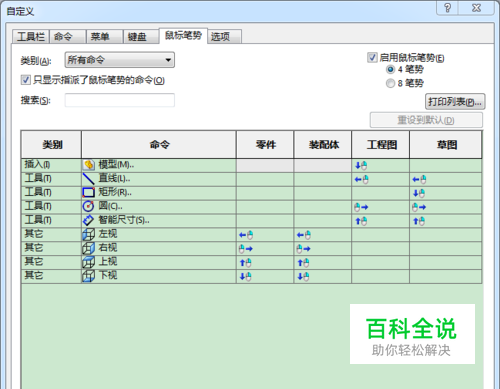Click the help question mark button
Viewport: 500px width, 389px height.
pos(448,8)
